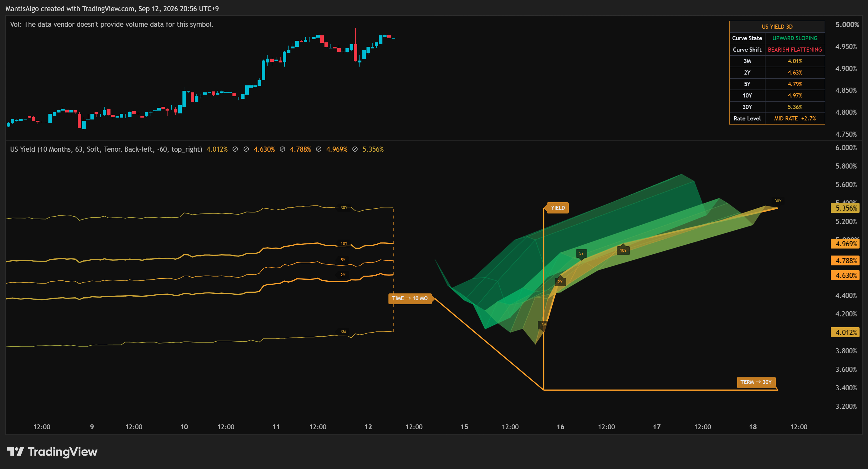Click the 3M 4.01% table value

point(794,61)
